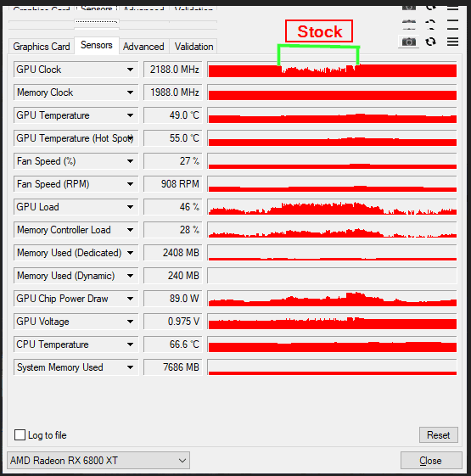Viewport: 471px width, 476px height.
Task: Click the GPU Temperature history graph
Action: [332, 115]
